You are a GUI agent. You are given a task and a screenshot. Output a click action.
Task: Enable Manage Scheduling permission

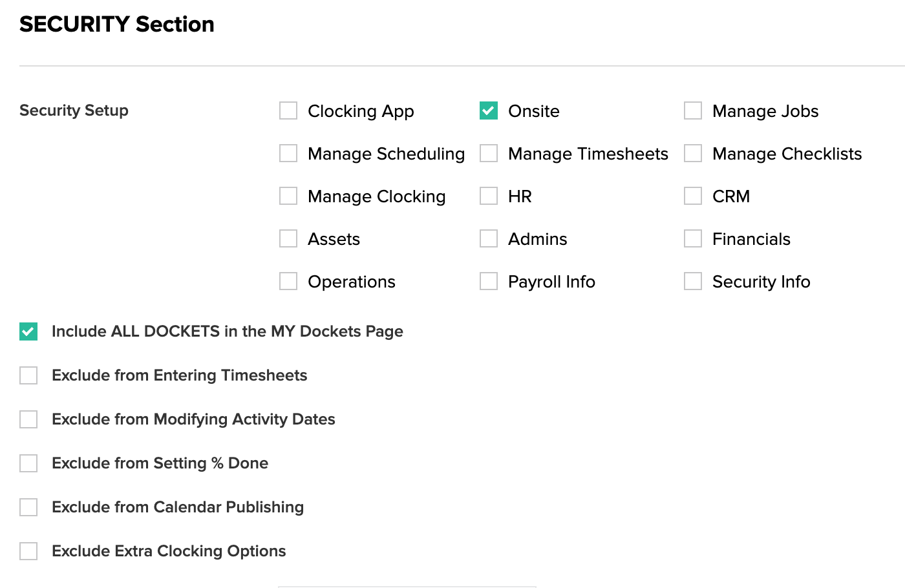coord(288,153)
